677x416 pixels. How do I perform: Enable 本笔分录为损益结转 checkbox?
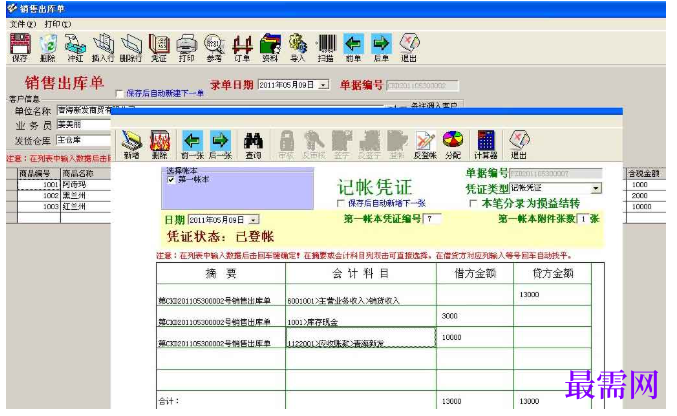click(473, 203)
